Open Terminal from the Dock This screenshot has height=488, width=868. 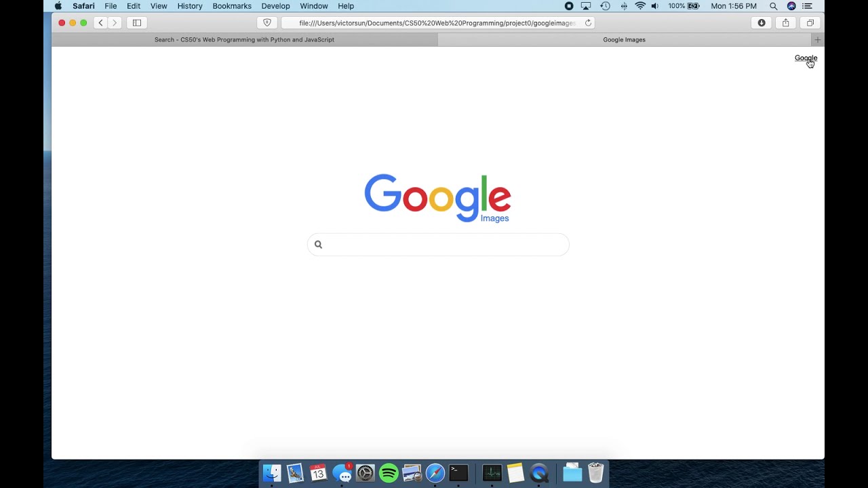[459, 472]
